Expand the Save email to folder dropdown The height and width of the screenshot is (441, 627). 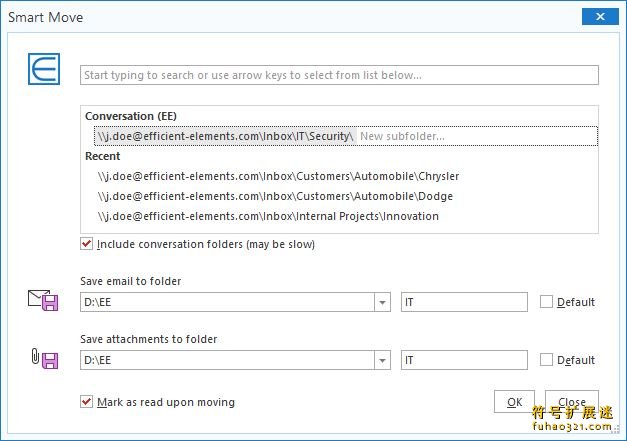click(382, 302)
